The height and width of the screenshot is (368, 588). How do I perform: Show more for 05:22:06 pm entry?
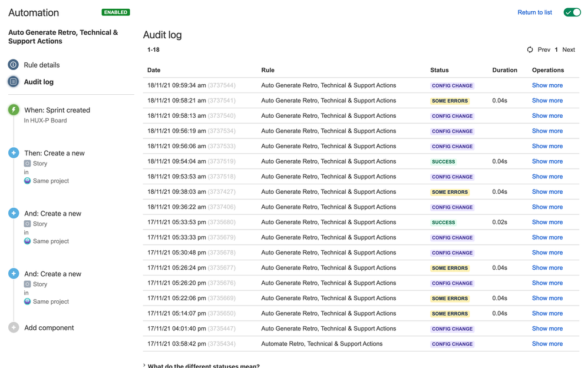(x=547, y=298)
